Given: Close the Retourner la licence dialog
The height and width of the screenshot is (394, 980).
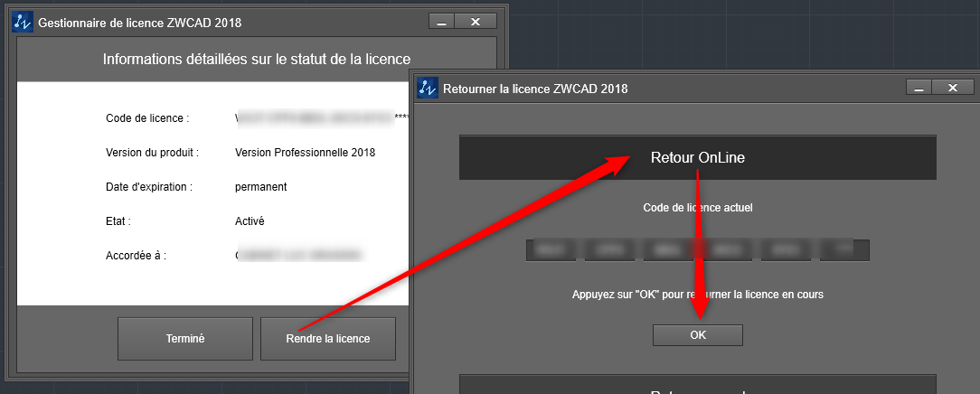Looking at the screenshot, I should (953, 89).
